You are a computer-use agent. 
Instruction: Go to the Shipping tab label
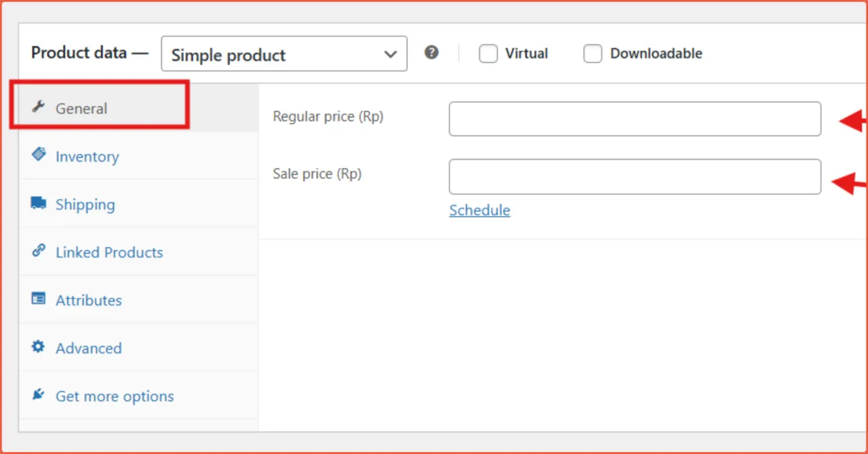[x=85, y=205]
